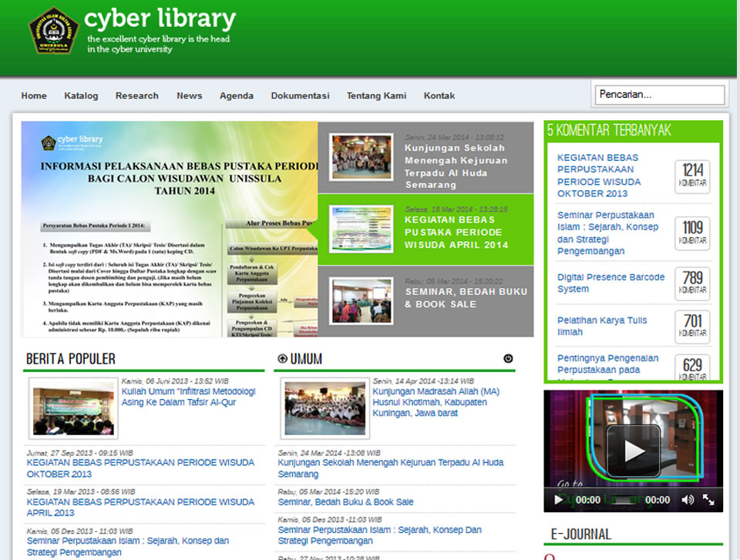Open the Digital Presence Barcode System link

pos(610,283)
